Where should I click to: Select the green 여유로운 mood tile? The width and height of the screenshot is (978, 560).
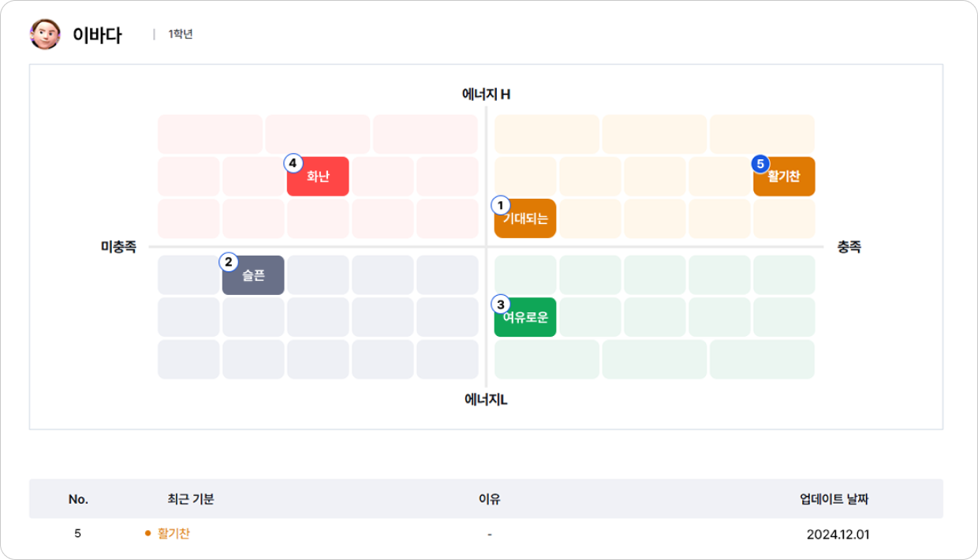tap(525, 317)
